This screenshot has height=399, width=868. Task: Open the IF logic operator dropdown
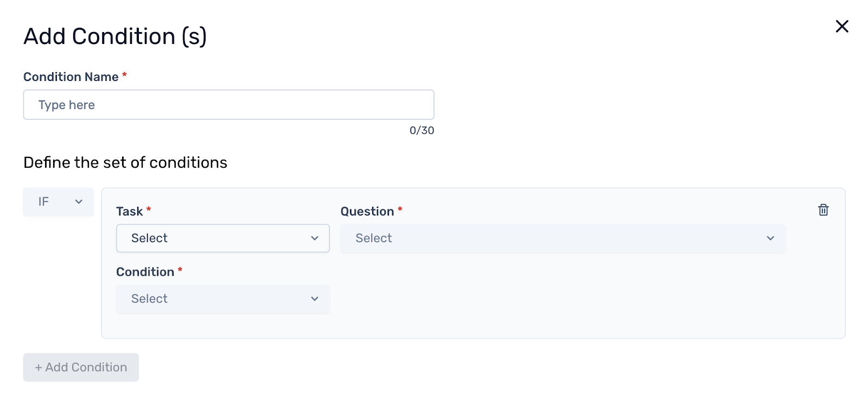click(58, 202)
